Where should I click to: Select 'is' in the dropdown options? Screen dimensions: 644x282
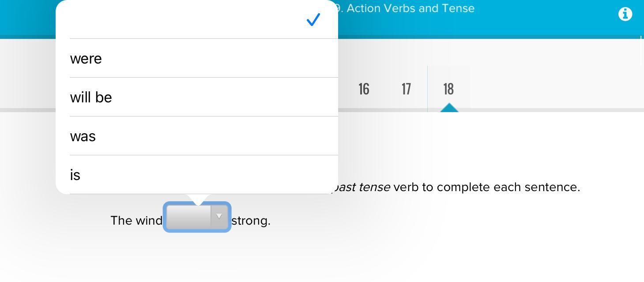tap(75, 175)
